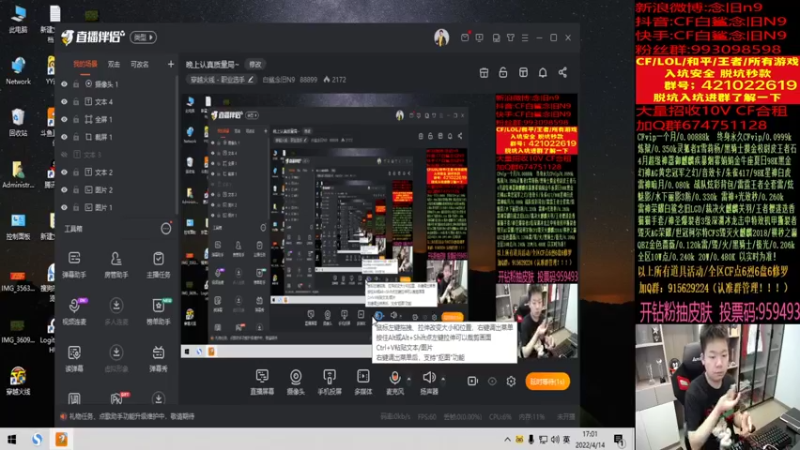Toggle lock on 摄像头 1 source

click(76, 84)
